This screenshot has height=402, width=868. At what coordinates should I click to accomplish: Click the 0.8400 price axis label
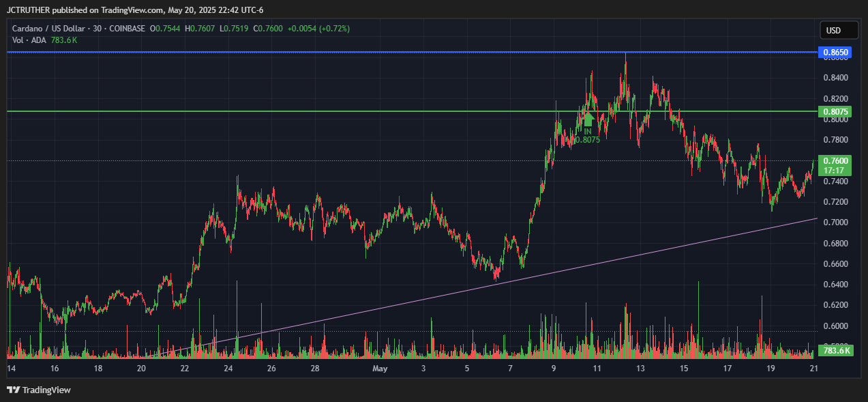[x=835, y=78]
